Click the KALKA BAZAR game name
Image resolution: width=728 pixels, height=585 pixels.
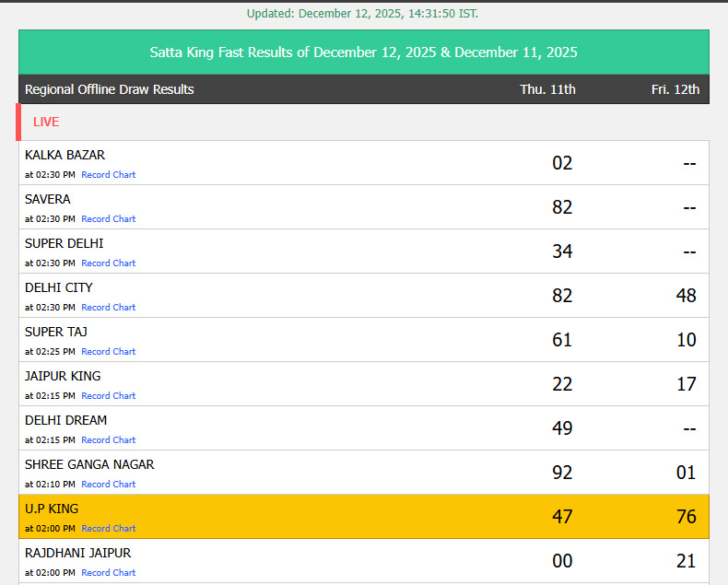click(65, 155)
